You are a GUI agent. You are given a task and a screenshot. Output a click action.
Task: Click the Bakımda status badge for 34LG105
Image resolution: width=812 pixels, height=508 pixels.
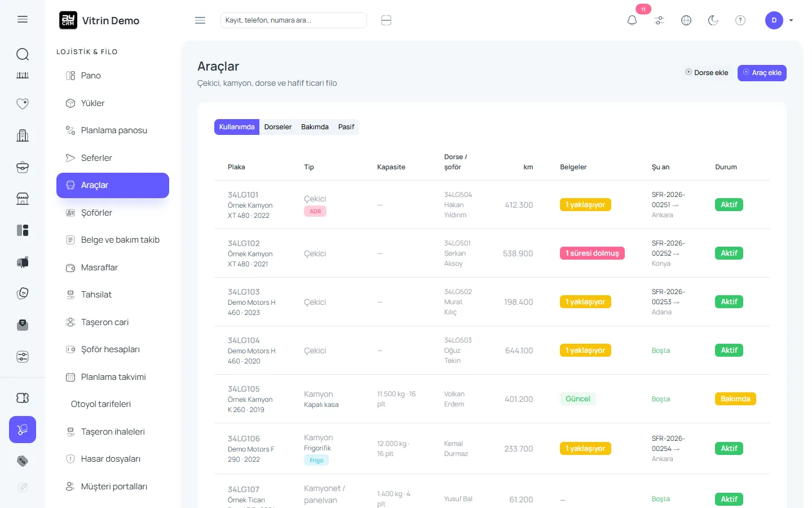pos(735,399)
